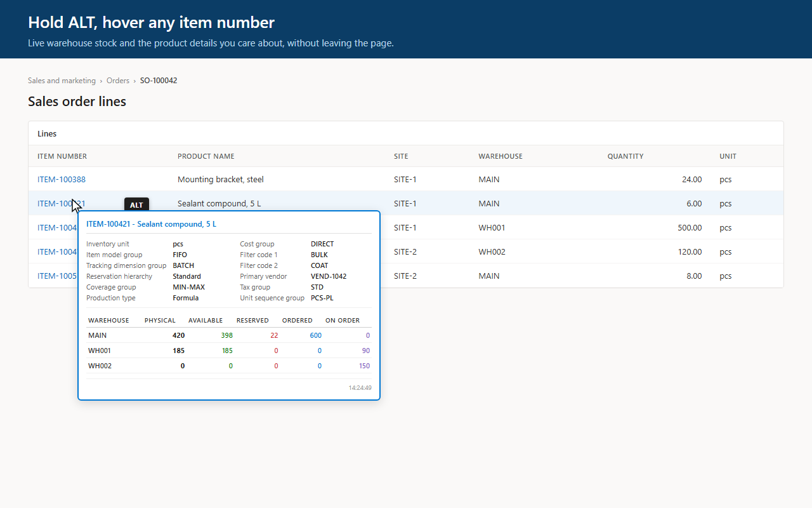Select the SO-100042 breadcrumb entry
This screenshot has height=508, width=812.
159,81
